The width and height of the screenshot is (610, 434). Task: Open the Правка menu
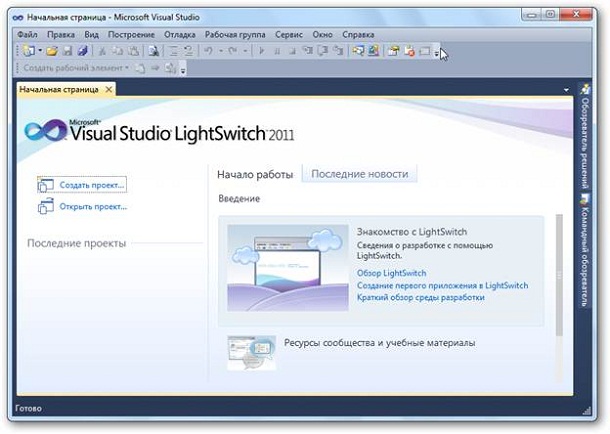point(61,34)
